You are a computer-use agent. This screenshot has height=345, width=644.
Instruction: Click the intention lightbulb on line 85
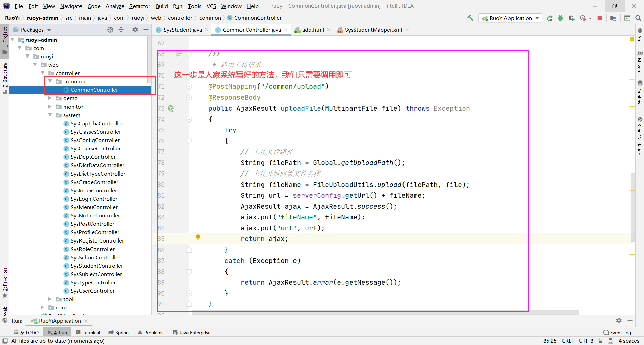point(198,237)
